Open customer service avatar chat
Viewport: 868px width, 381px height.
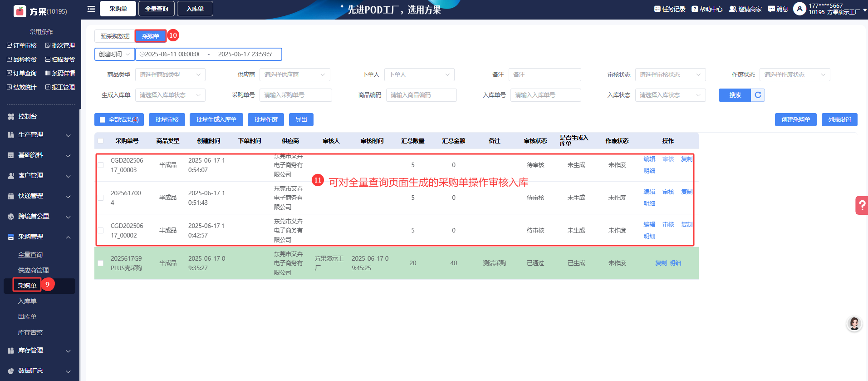[x=854, y=324]
